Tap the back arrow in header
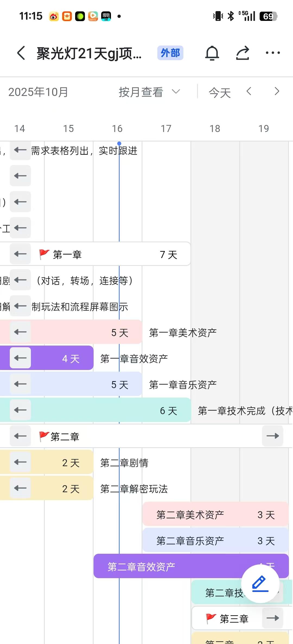The image size is (293, 644). (21, 53)
